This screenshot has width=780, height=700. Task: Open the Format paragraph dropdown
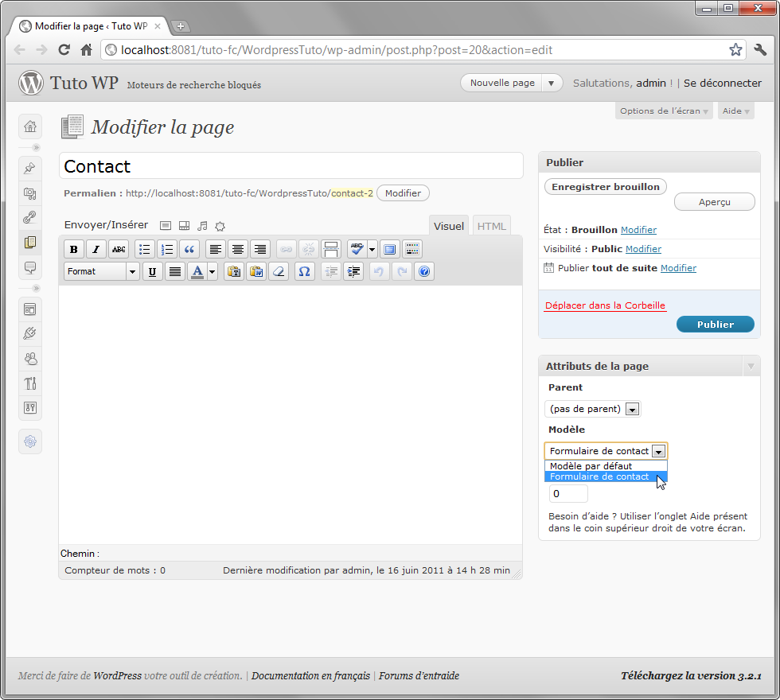point(102,271)
